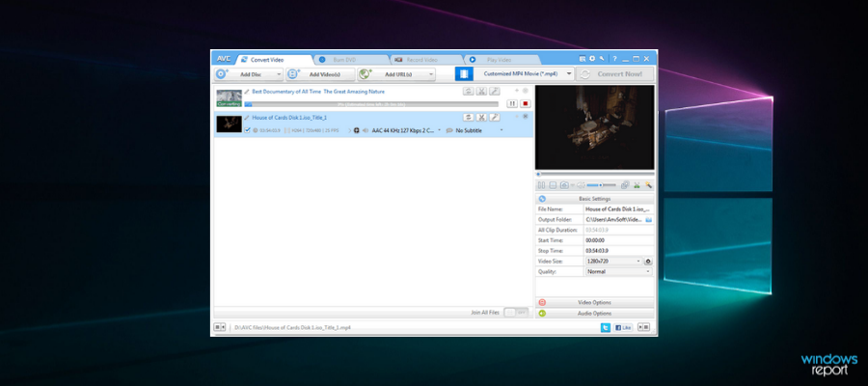Click the House of Cards Disk 1.iso_Title_1 title
The image size is (868, 386).
(x=289, y=118)
